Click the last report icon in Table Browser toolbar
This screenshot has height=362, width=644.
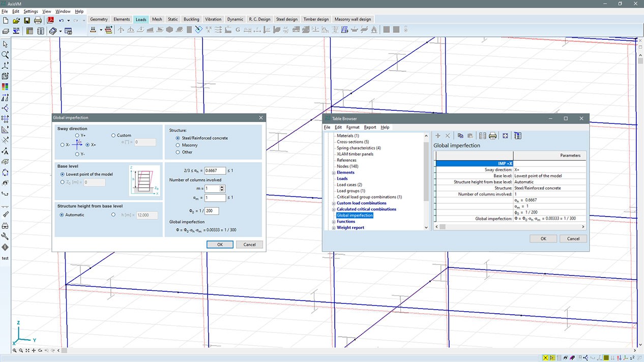pyautogui.click(x=518, y=136)
